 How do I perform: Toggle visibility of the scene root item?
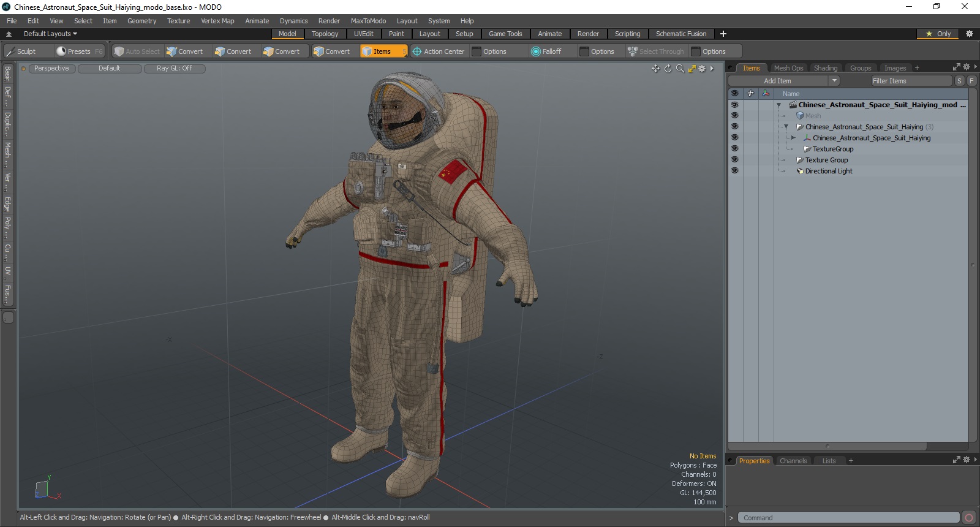pyautogui.click(x=734, y=105)
